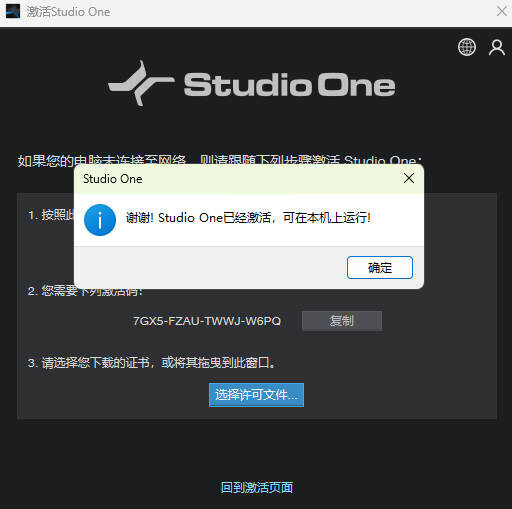
Task: Select the activation code 7GX5-FZAU-TWWJ-W6PQ text
Action: pyautogui.click(x=207, y=321)
